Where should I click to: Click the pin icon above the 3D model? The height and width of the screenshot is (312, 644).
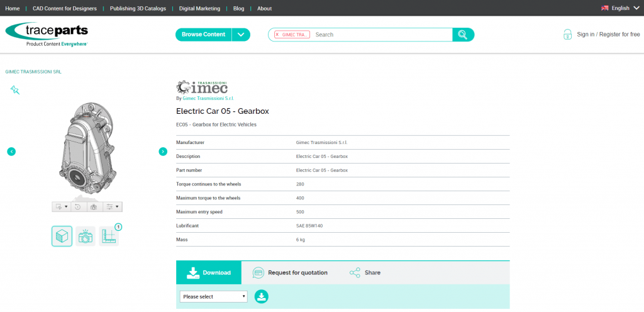click(x=15, y=90)
